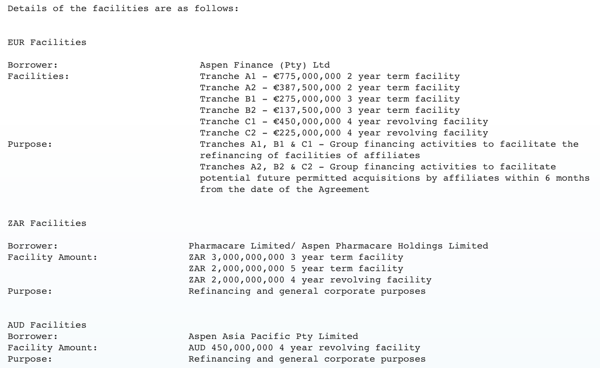The height and width of the screenshot is (368, 600).
Task: Click 'Aspen Finance (Pty) Ltd' borrower name
Action: pos(264,65)
